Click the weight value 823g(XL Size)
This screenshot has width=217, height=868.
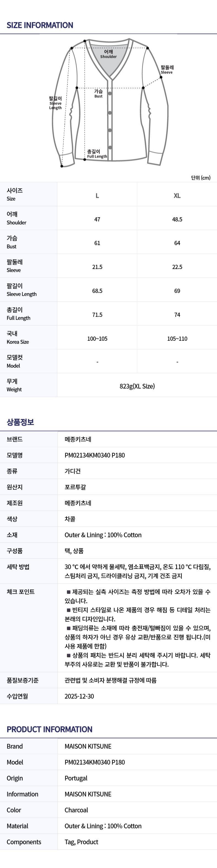(x=137, y=386)
